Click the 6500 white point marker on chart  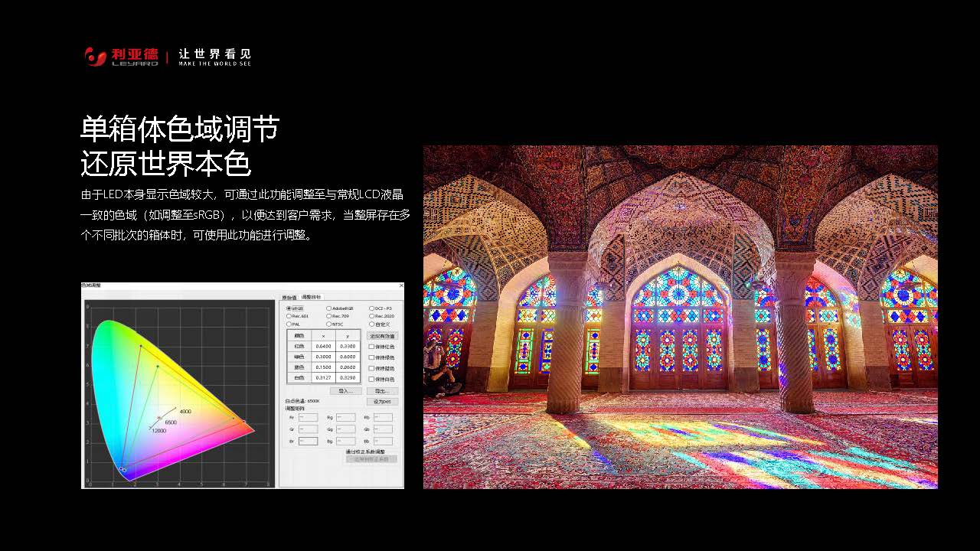click(x=159, y=418)
